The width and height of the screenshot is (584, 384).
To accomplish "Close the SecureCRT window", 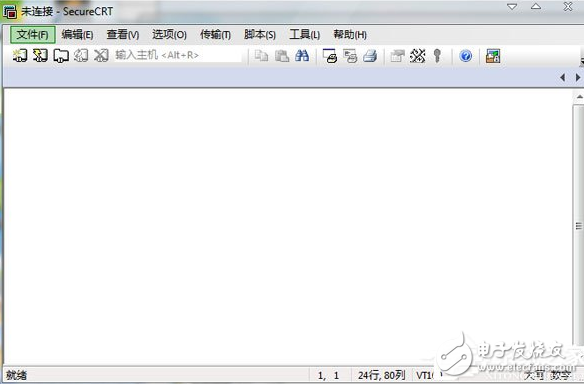I will click(568, 6).
